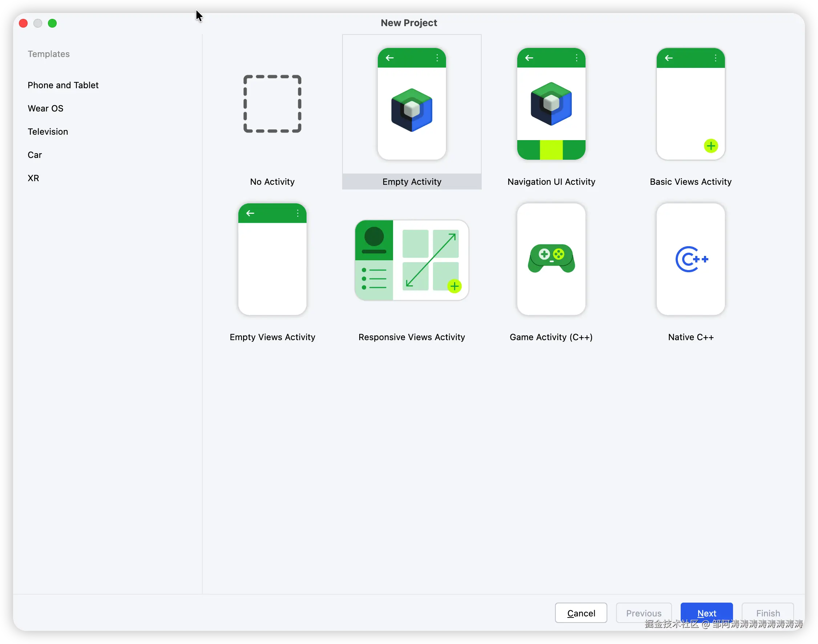Select the Basic Views Activity template
The width and height of the screenshot is (818, 644).
[x=690, y=104]
